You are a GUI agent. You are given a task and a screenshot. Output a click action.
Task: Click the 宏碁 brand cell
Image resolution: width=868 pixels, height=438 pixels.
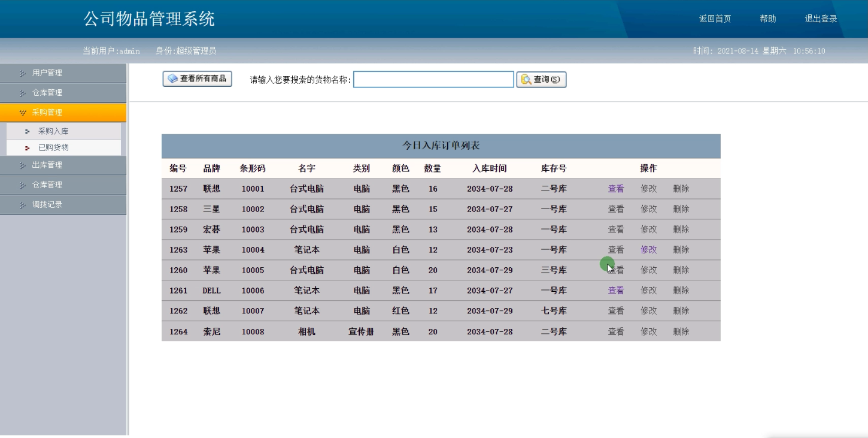click(212, 229)
